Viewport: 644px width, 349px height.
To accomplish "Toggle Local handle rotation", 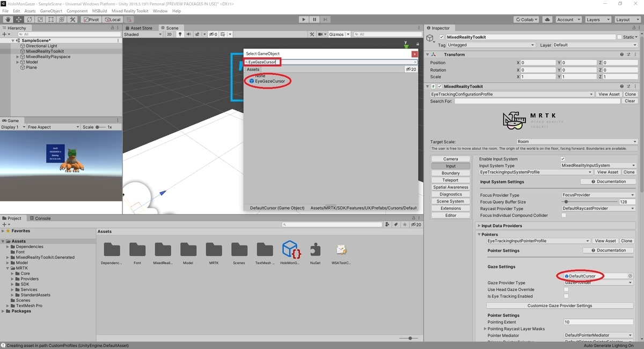I will tap(112, 19).
